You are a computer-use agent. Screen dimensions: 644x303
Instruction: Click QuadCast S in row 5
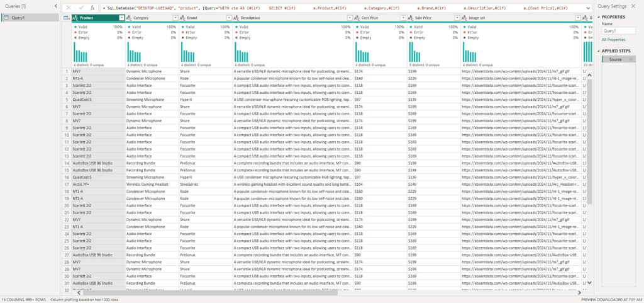pyautogui.click(x=98, y=100)
